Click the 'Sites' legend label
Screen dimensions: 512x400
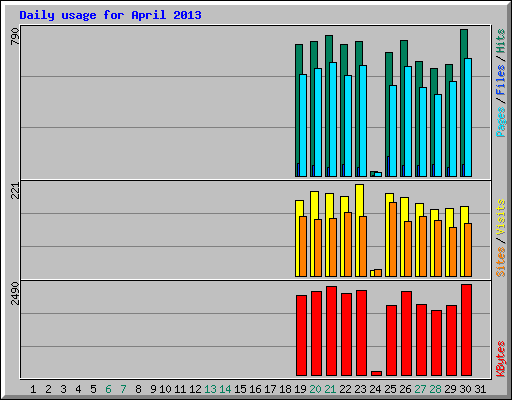pyautogui.click(x=500, y=262)
